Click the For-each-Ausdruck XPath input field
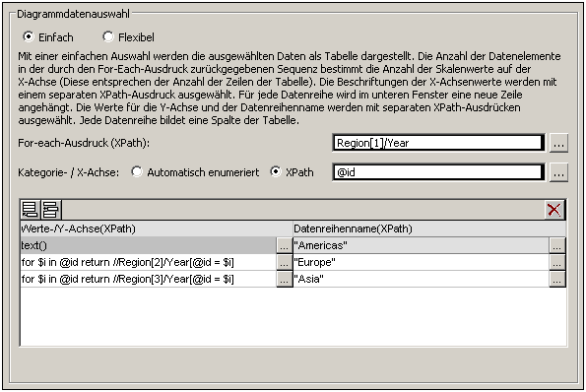The height and width of the screenshot is (392, 586). 438,143
